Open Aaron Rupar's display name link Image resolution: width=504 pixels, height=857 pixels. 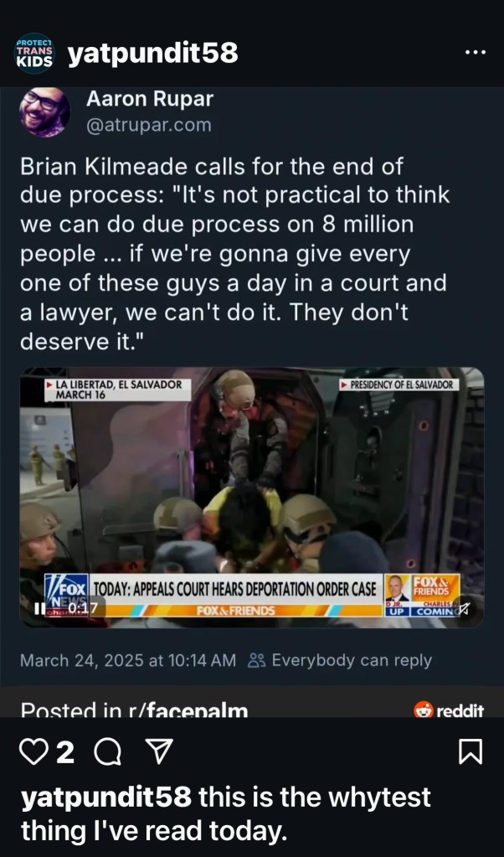point(150,99)
